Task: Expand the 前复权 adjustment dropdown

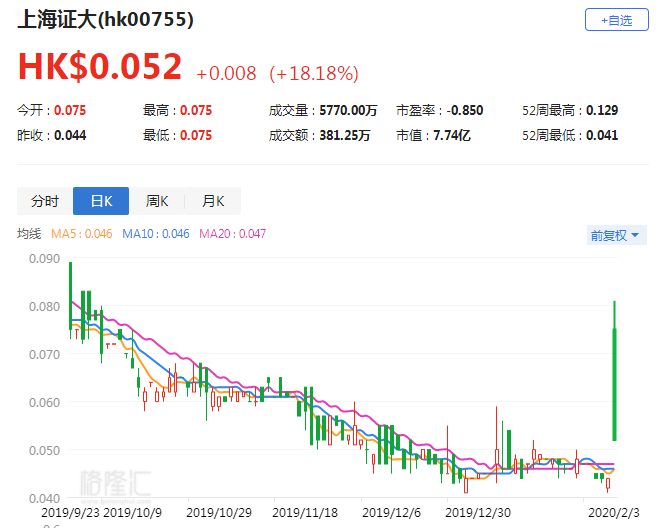Action: pyautogui.click(x=616, y=235)
